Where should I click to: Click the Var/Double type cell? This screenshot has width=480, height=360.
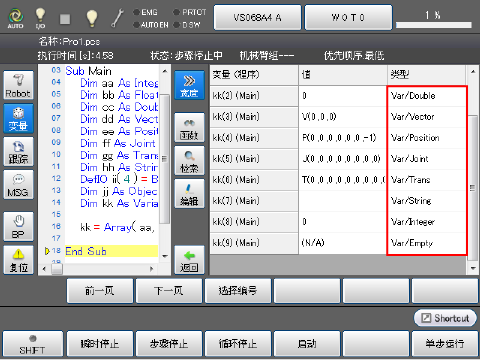tap(426, 96)
